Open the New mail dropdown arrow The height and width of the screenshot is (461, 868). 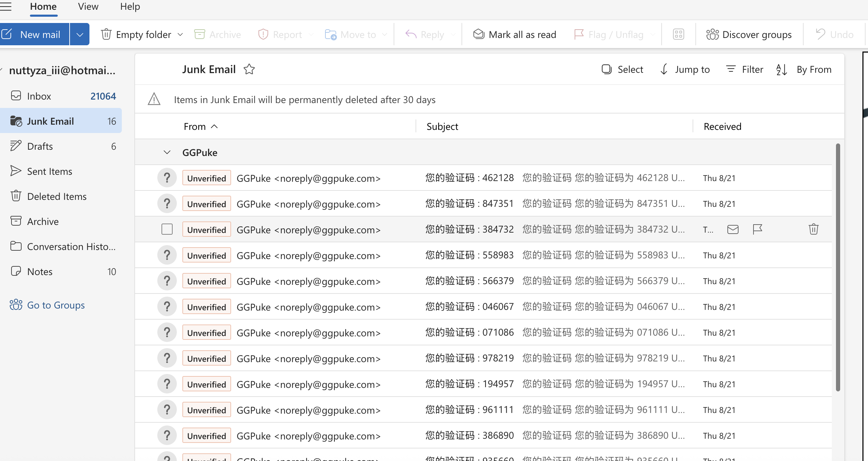coord(80,34)
